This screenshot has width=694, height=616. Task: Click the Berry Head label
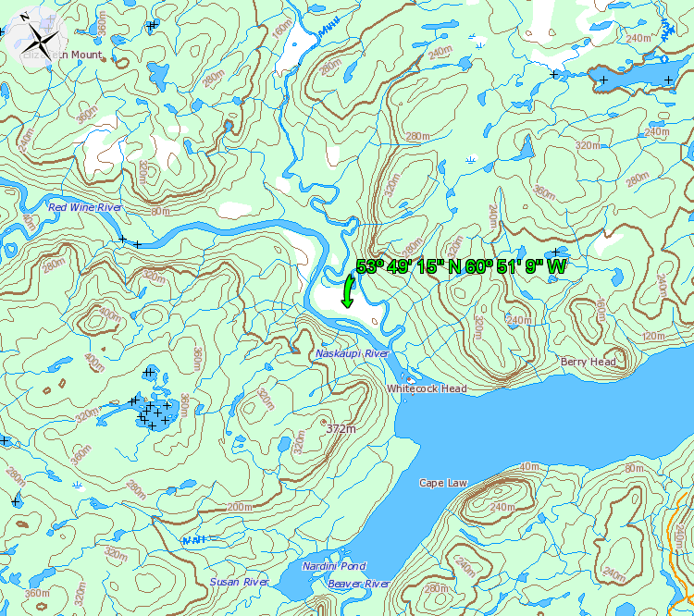click(589, 362)
